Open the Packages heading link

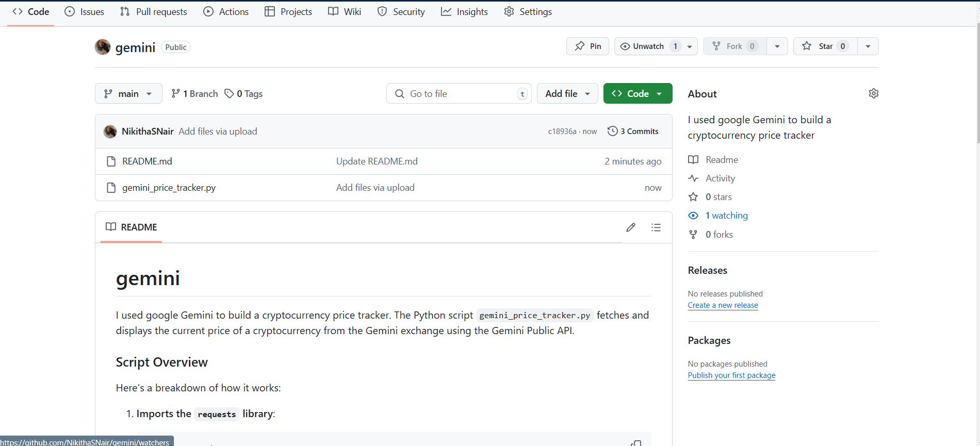click(x=709, y=340)
